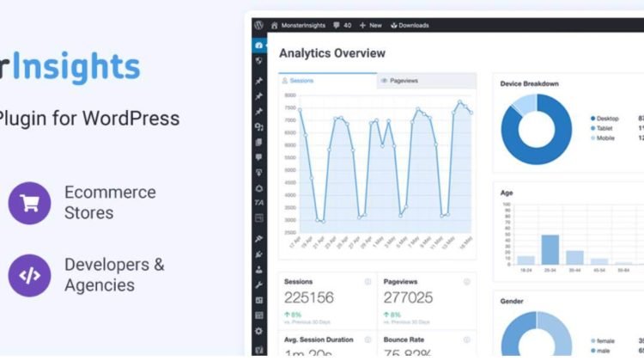Image resolution: width=644 pixels, height=361 pixels.
Task: Click the window-layout icon below TA
Action: tap(258, 218)
